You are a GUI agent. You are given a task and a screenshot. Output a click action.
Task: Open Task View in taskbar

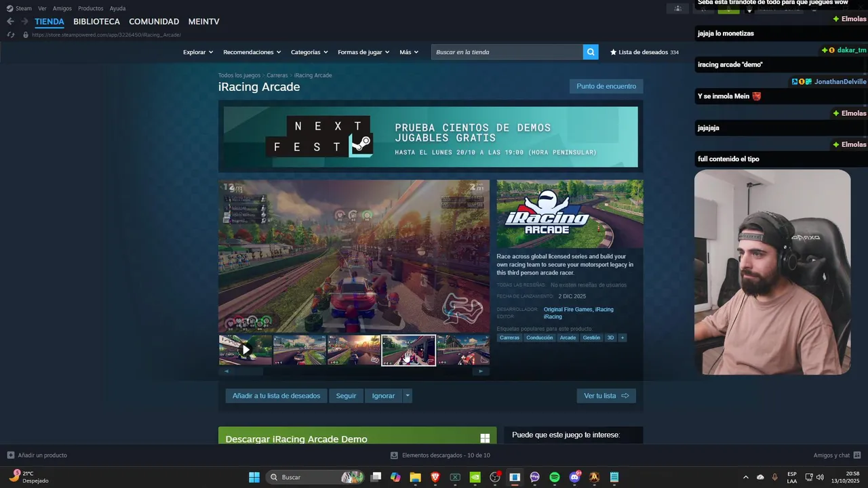pyautogui.click(x=376, y=477)
